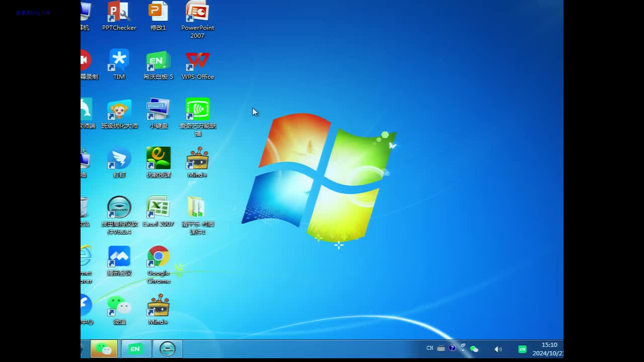The image size is (644, 362).
Task: Click the keyboard icon in the language bar
Action: pos(441,348)
